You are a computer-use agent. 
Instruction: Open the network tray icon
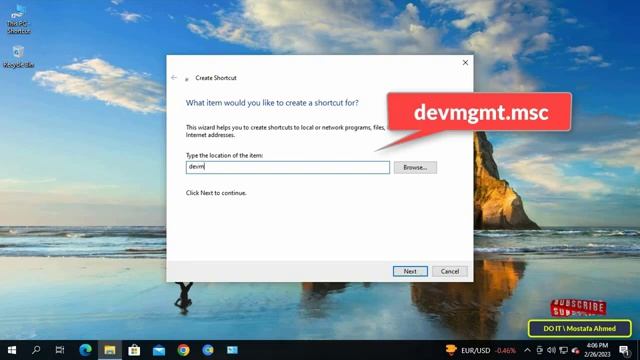pyautogui.click(x=564, y=350)
